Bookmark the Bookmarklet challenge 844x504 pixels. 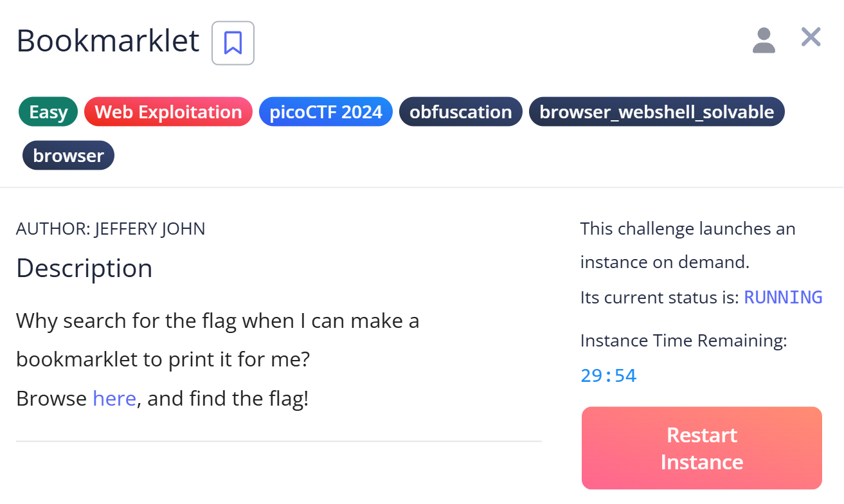[233, 43]
